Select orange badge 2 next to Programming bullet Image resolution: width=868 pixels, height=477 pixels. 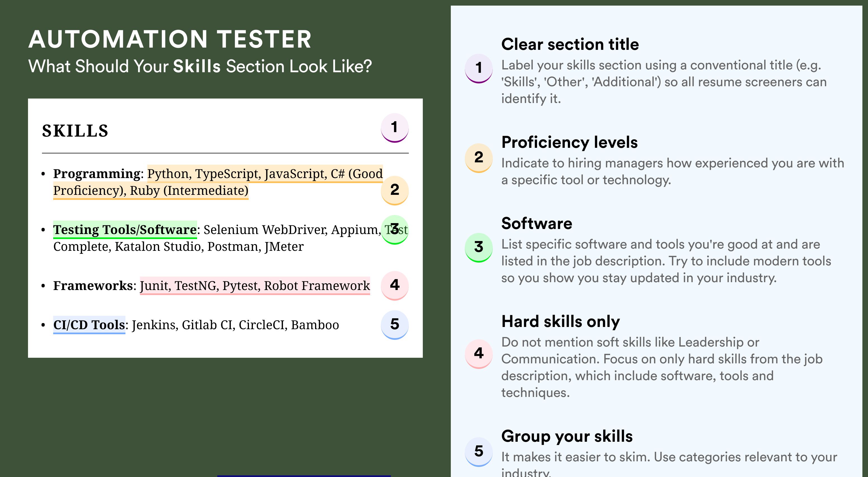pos(395,190)
